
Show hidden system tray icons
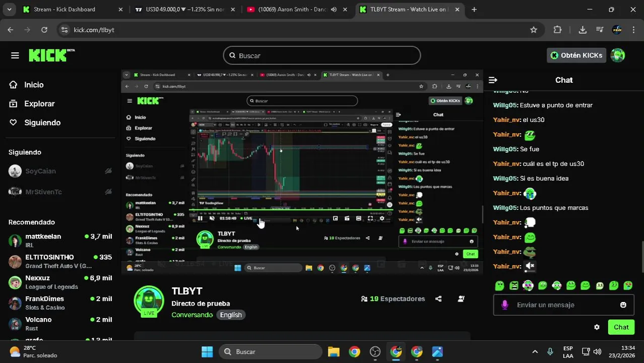pyautogui.click(x=535, y=351)
